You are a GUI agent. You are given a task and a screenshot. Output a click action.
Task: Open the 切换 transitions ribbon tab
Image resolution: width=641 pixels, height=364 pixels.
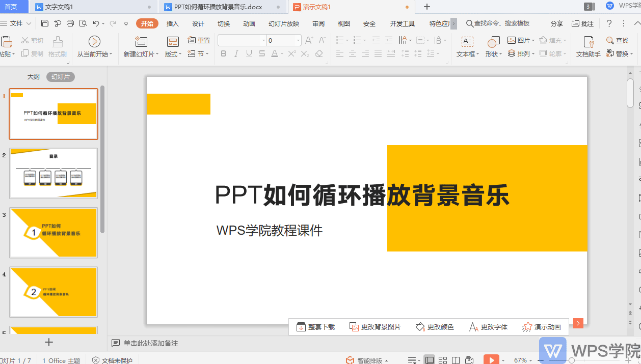pos(224,23)
